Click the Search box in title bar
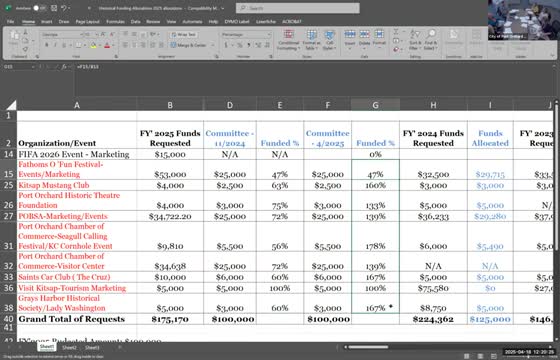The height and width of the screenshot is (360, 560). pos(298,8)
